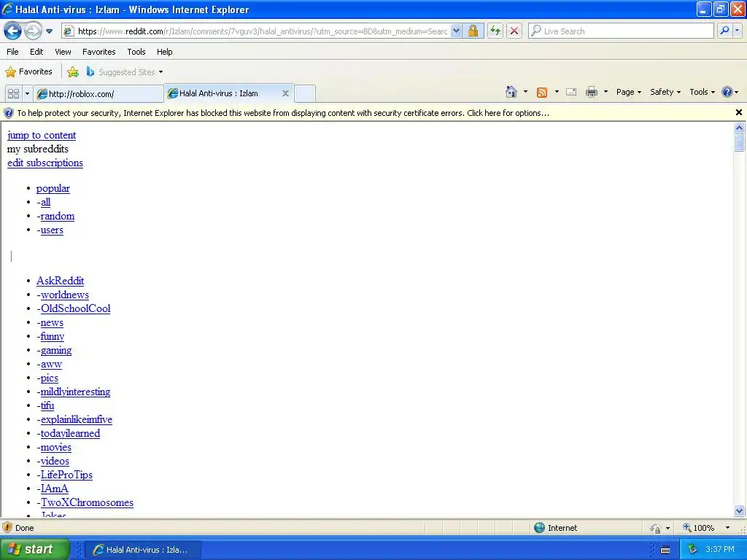Click the Forward navigation arrow

[x=33, y=31]
